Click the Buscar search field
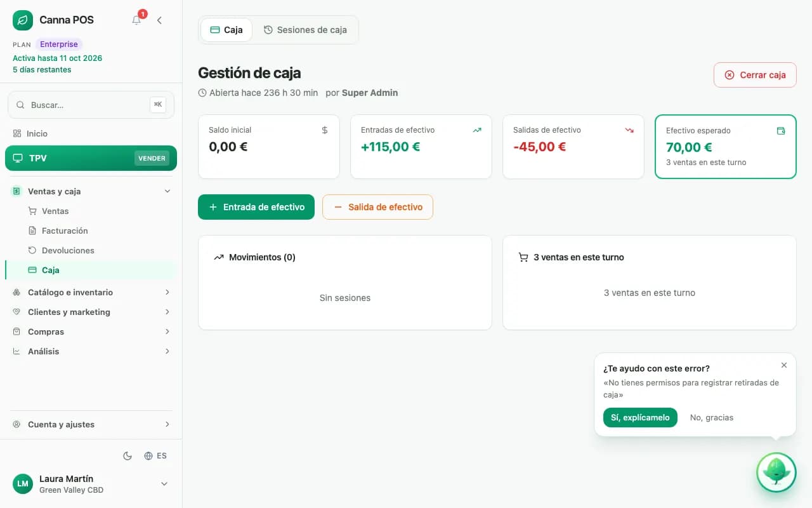 [91, 105]
